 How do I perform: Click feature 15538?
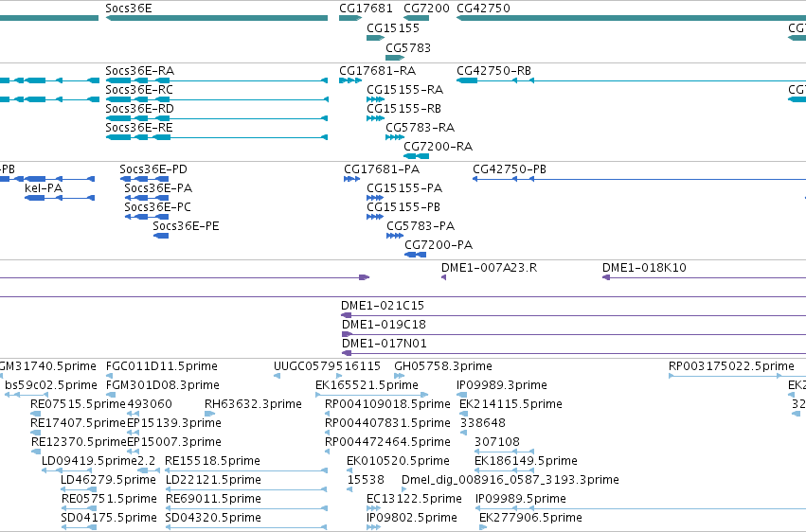349,490
